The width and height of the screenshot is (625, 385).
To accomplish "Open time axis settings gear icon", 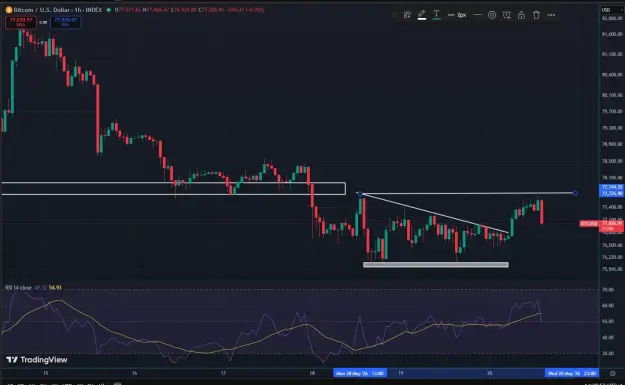I will point(613,373).
